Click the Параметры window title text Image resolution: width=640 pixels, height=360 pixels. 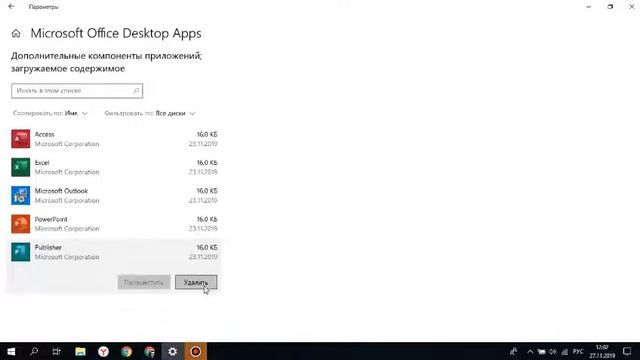pyautogui.click(x=44, y=7)
